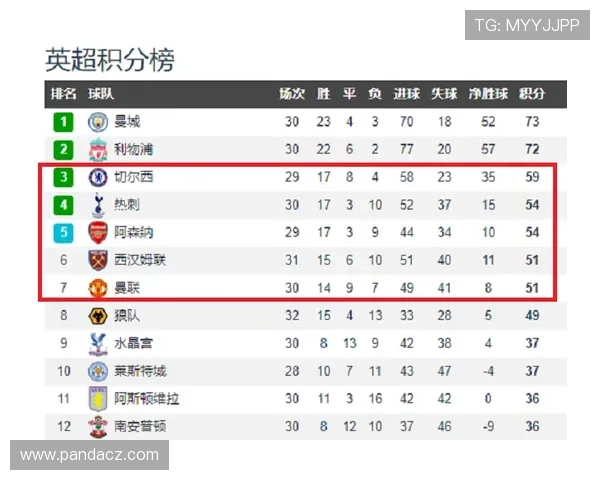Click the Southampton club crest

tap(98, 426)
